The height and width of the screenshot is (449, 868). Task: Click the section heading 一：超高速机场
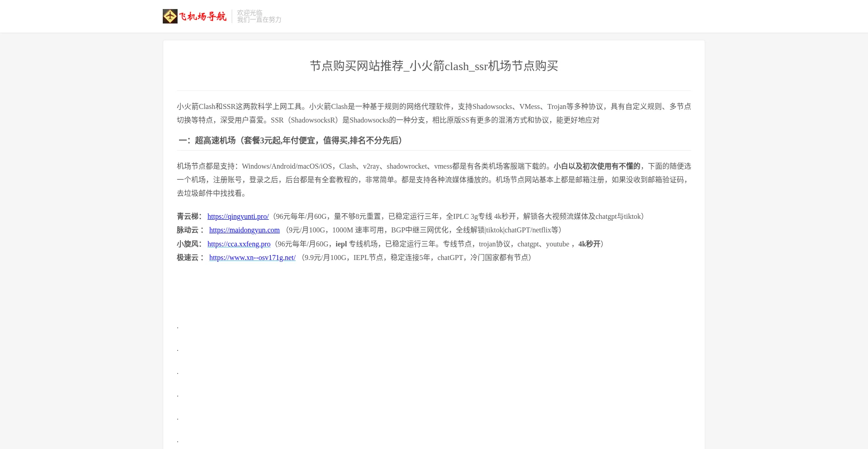click(290, 141)
